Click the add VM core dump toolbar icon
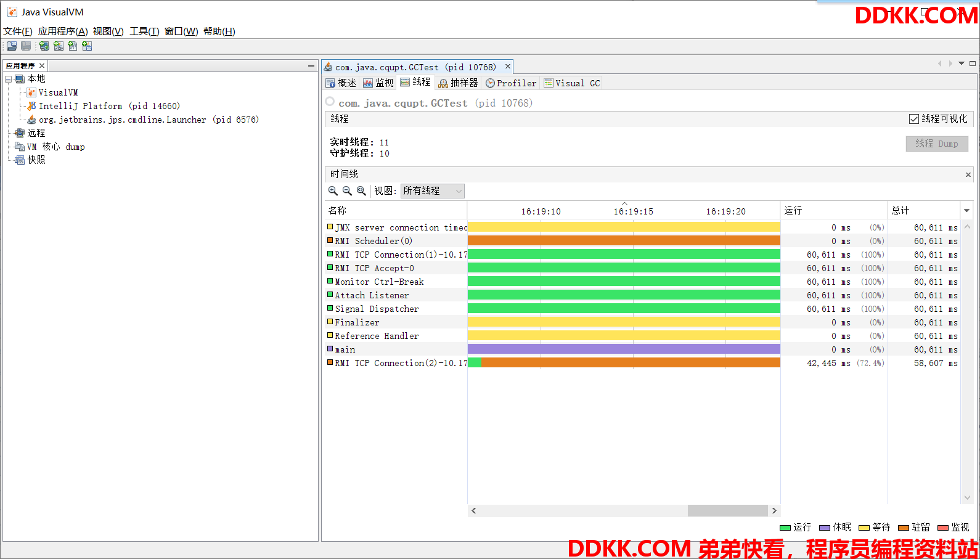980x559 pixels. click(73, 46)
